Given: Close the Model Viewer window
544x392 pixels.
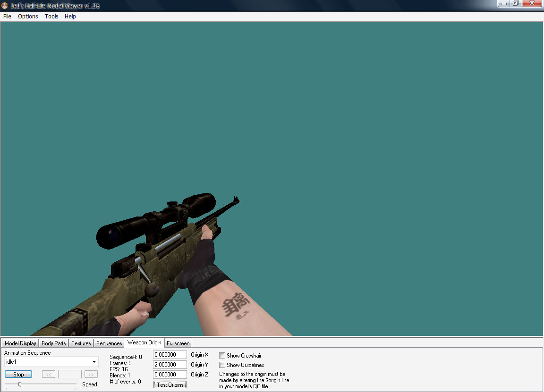Looking at the screenshot, I should (532, 3).
